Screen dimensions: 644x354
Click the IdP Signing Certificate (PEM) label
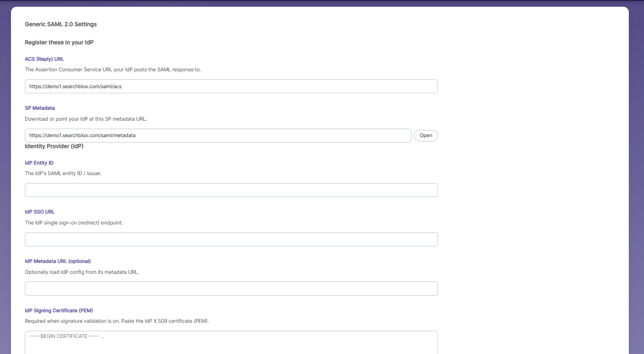pos(59,311)
